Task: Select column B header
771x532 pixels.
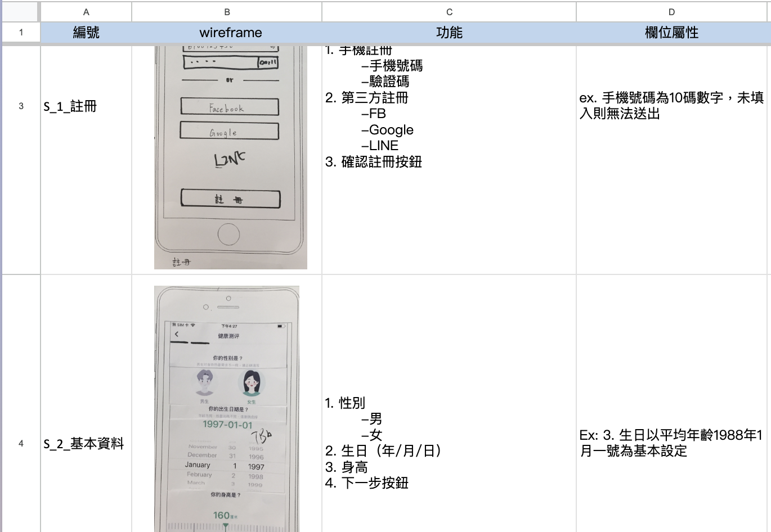Action: tap(227, 12)
